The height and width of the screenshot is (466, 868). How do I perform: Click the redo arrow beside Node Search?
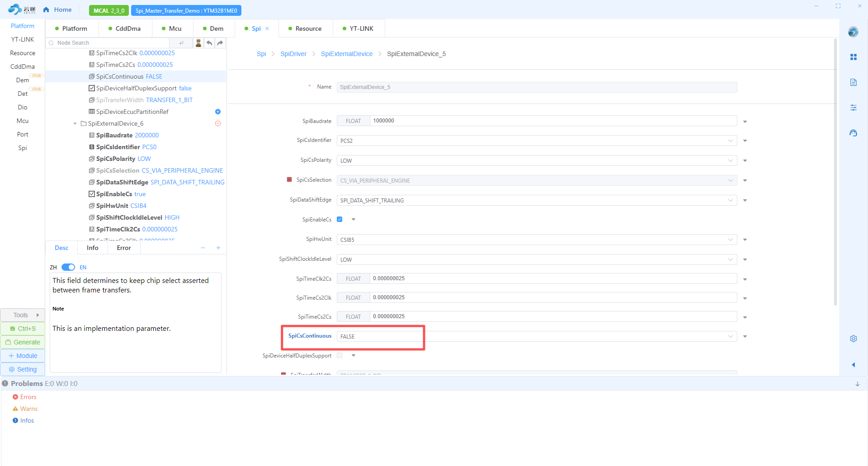click(220, 43)
